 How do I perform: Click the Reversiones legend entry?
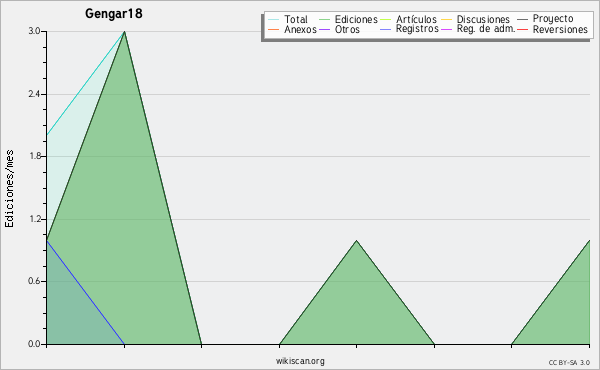point(553,29)
